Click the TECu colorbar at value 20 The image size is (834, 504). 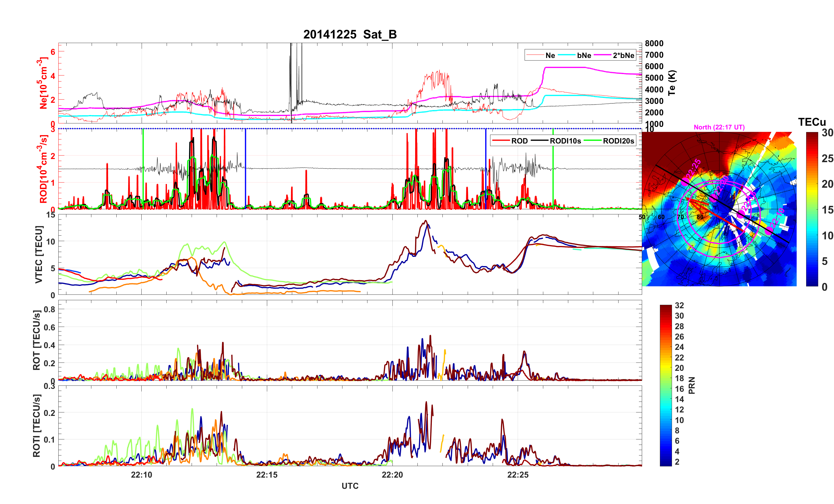pyautogui.click(x=812, y=184)
